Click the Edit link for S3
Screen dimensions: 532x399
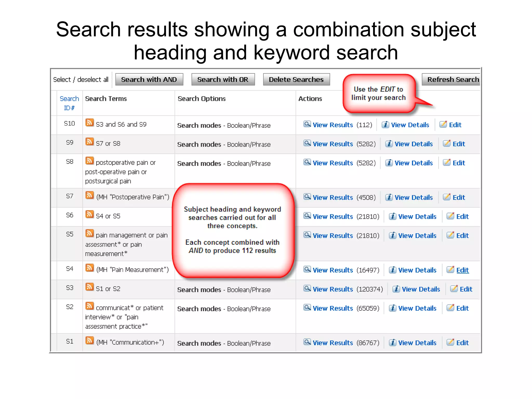pyautogui.click(x=466, y=289)
